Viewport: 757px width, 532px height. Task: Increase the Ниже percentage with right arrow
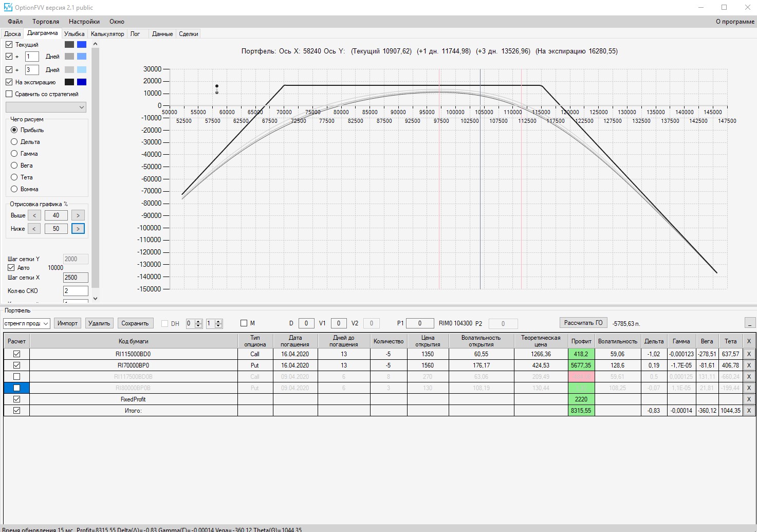point(78,229)
